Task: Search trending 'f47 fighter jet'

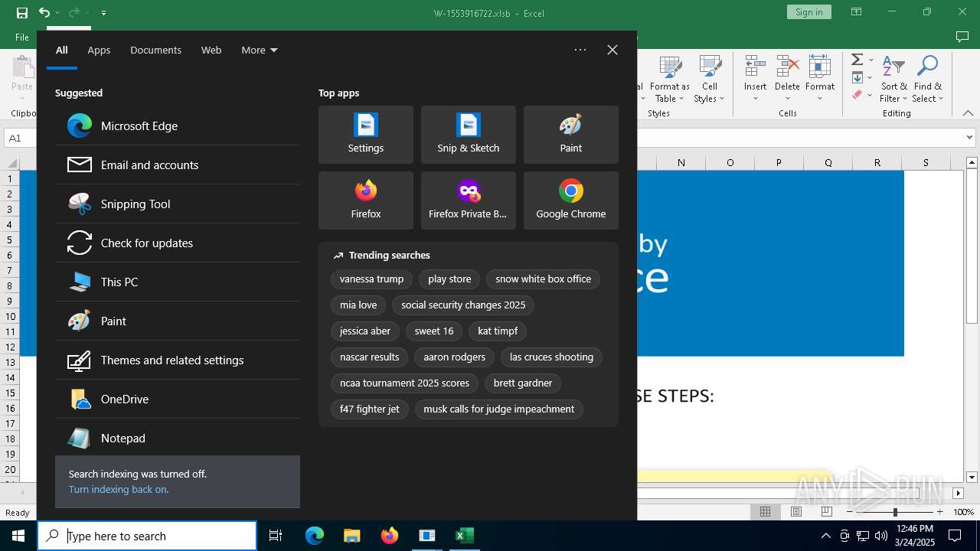Action: 369,409
